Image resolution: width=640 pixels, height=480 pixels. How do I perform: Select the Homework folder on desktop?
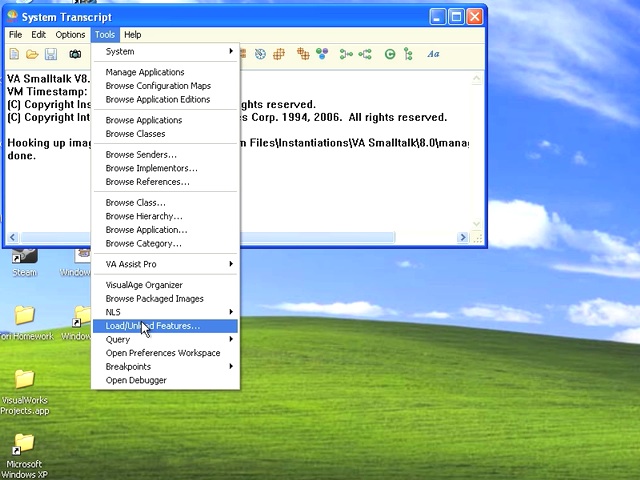pyautogui.click(x=25, y=322)
